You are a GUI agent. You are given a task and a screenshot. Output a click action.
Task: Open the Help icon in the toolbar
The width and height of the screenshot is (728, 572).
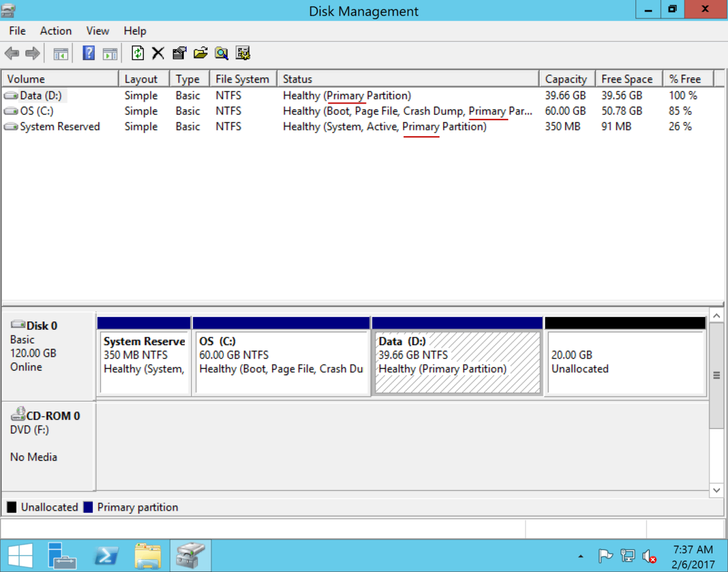pos(88,53)
